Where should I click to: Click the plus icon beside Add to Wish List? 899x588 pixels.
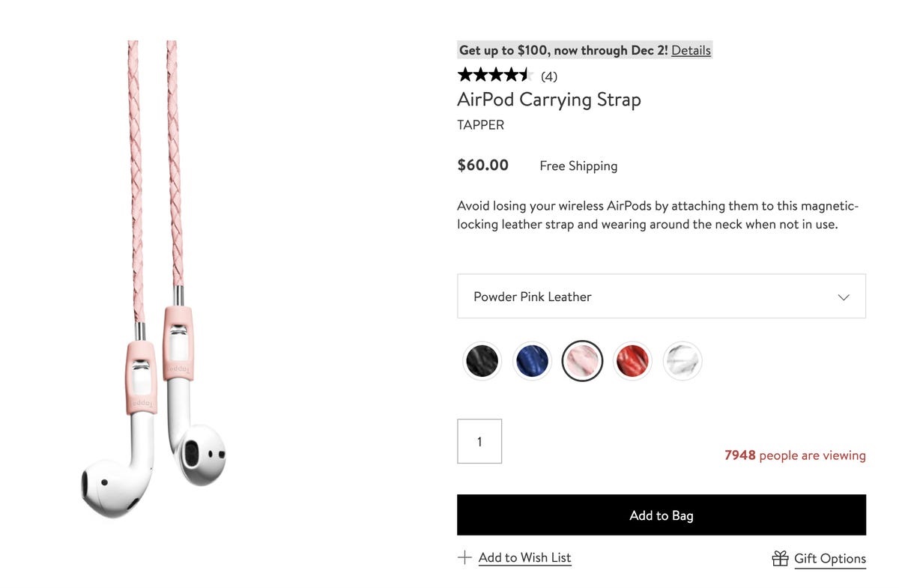click(464, 557)
